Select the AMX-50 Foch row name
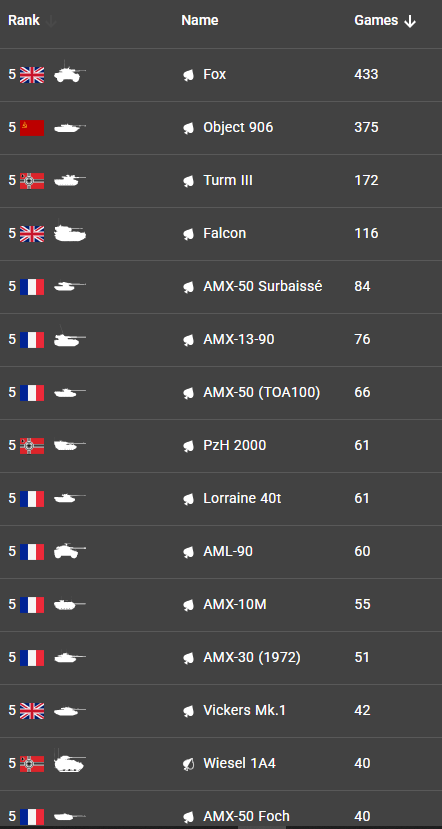The height and width of the screenshot is (829, 442). pyautogui.click(x=246, y=816)
